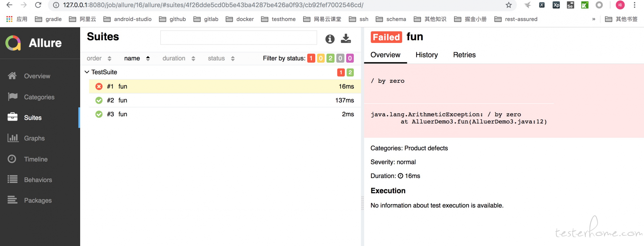Click the panel splitter handle
The height and width of the screenshot is (246, 644).
362,203
